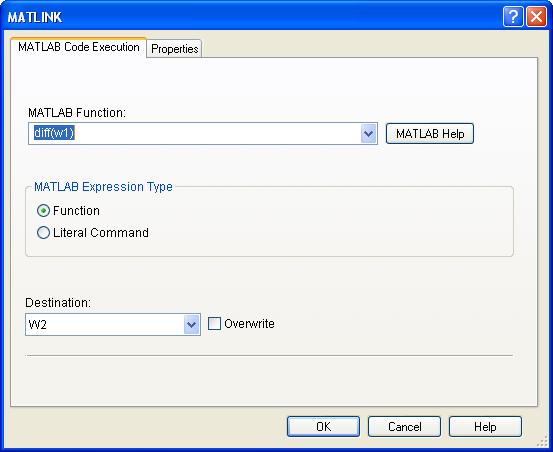Open the Properties tab
The width and height of the screenshot is (553, 452).
pos(175,49)
